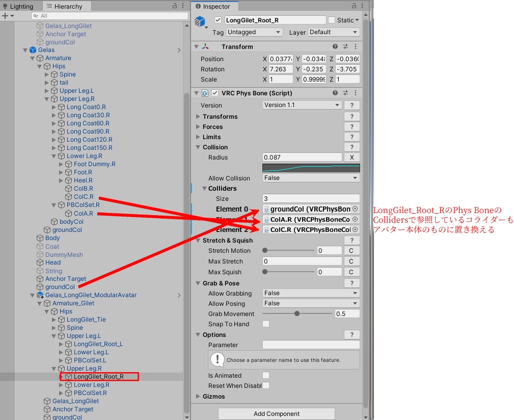
Task: Open the Allow Collision dropdown
Action: [x=311, y=178]
